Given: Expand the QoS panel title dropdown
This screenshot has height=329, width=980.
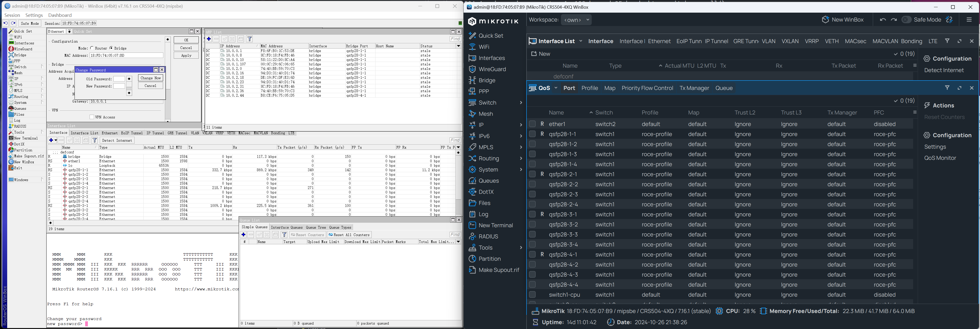Looking at the screenshot, I should coord(556,88).
